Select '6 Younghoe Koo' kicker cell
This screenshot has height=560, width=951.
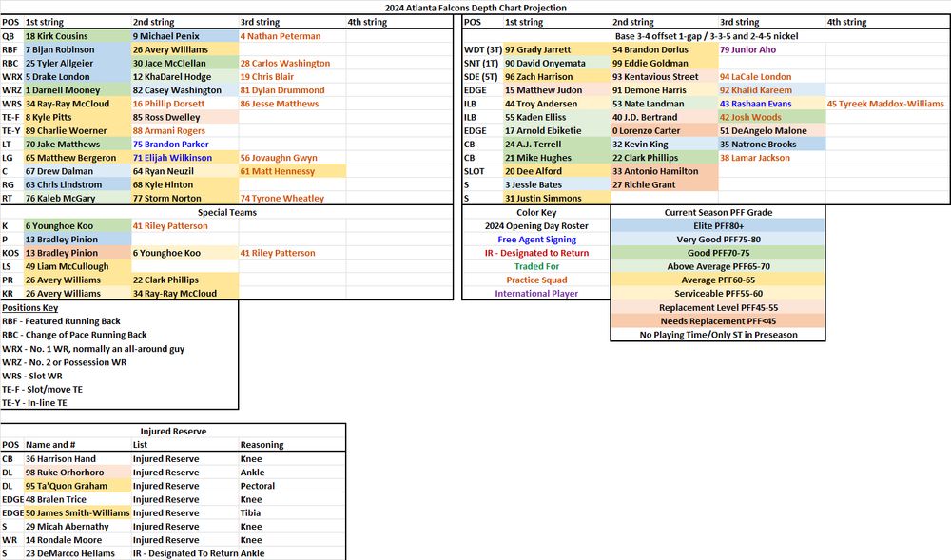[78, 226]
